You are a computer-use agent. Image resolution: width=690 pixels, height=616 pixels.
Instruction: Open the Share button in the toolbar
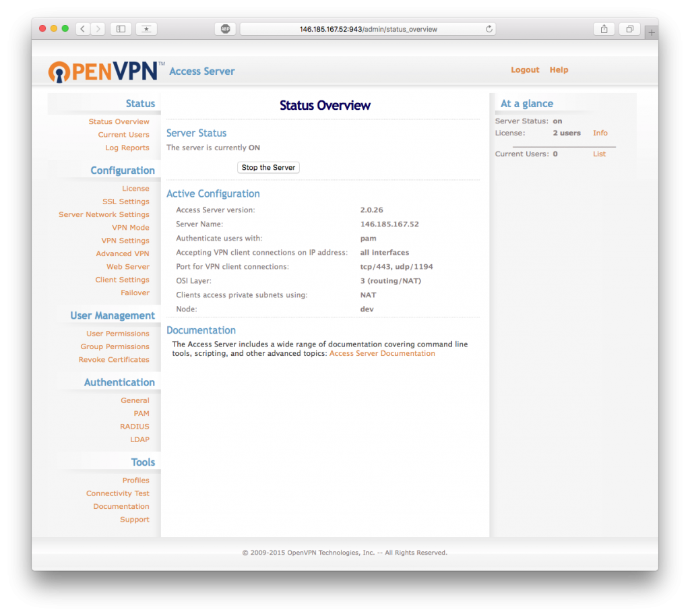tap(604, 29)
